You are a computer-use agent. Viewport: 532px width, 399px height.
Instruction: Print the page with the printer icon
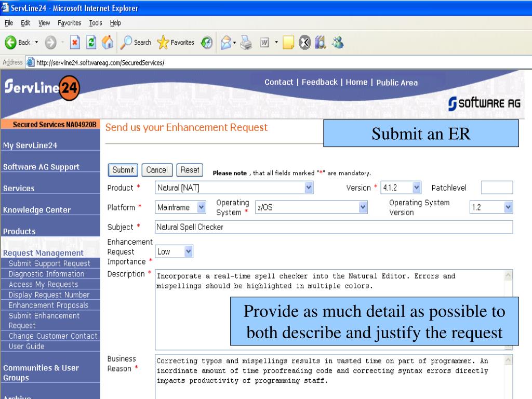[246, 43]
